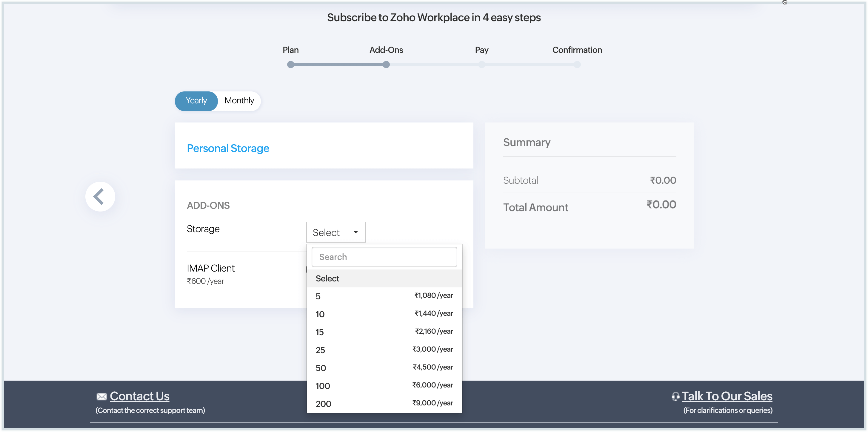Select 50 GB storage at ₹4,500/year

click(384, 367)
